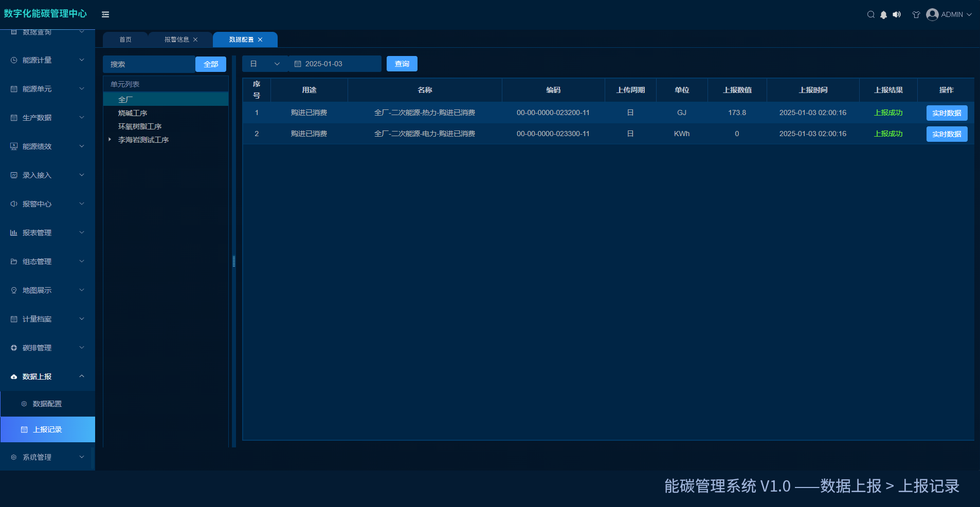This screenshot has height=507, width=980.
Task: Open the theme shirt icon
Action: pyautogui.click(x=916, y=14)
